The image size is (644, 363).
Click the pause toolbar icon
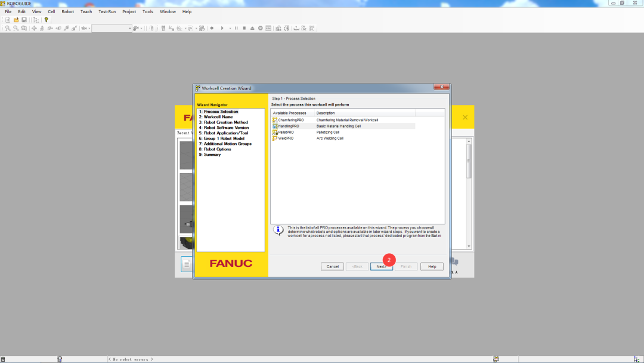tap(236, 29)
